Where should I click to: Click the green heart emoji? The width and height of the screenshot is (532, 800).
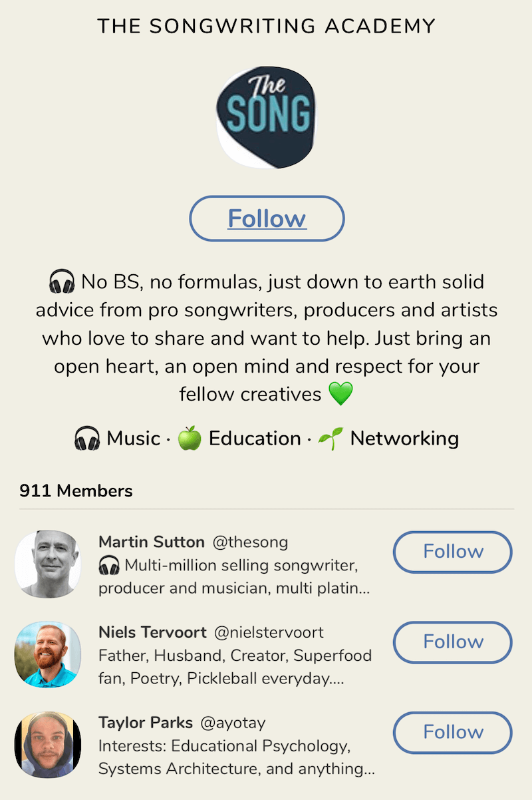340,394
